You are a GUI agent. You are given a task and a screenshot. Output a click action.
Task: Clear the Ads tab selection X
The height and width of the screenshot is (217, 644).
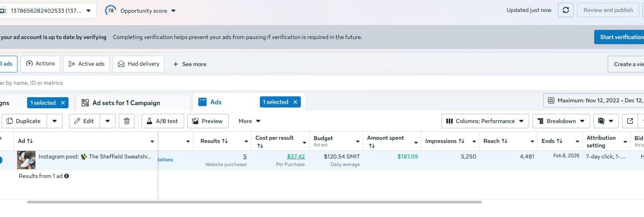pyautogui.click(x=295, y=102)
